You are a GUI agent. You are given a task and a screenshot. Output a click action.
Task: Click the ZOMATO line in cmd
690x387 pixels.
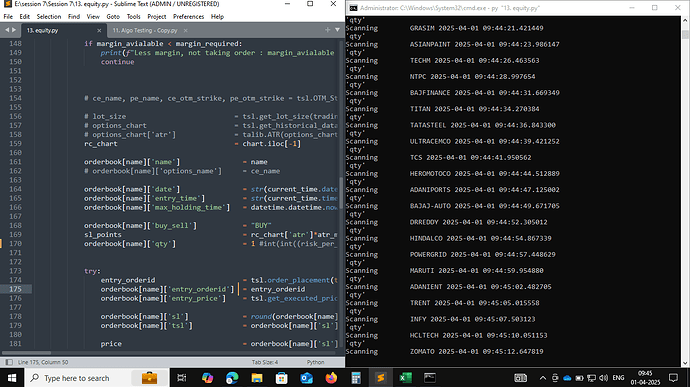click(x=444, y=351)
